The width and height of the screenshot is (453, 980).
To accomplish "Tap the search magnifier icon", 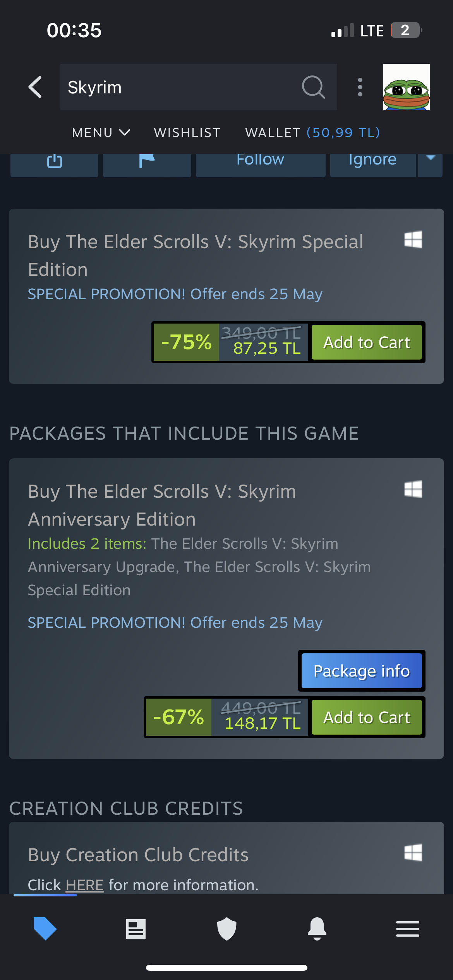I will tap(313, 87).
